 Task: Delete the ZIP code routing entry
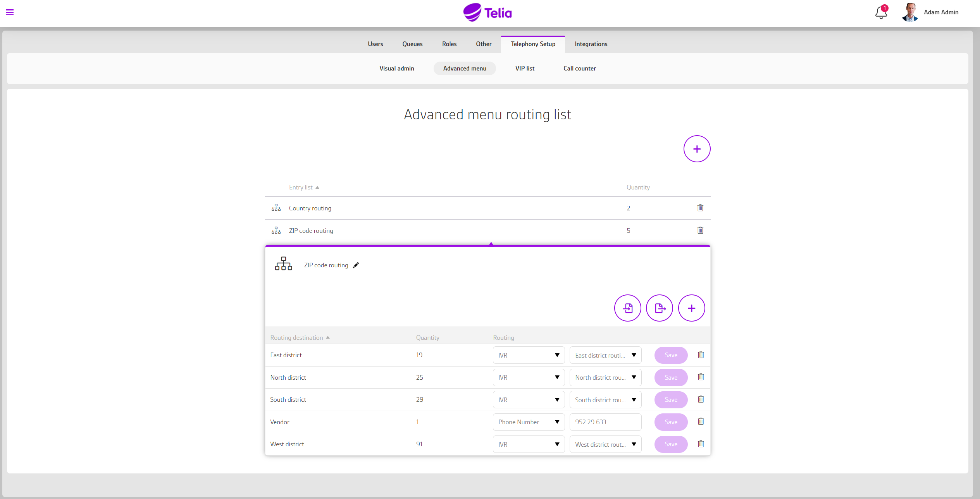(700, 231)
